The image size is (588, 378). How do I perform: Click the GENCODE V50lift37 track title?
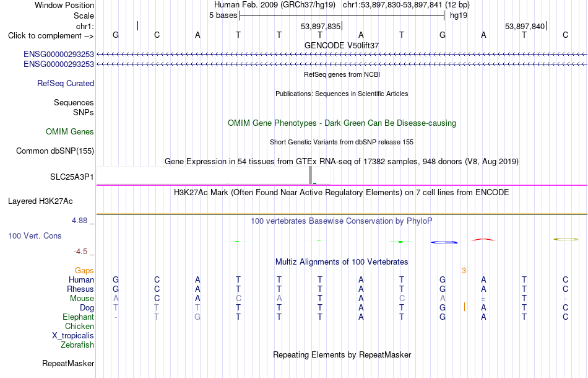pos(342,45)
